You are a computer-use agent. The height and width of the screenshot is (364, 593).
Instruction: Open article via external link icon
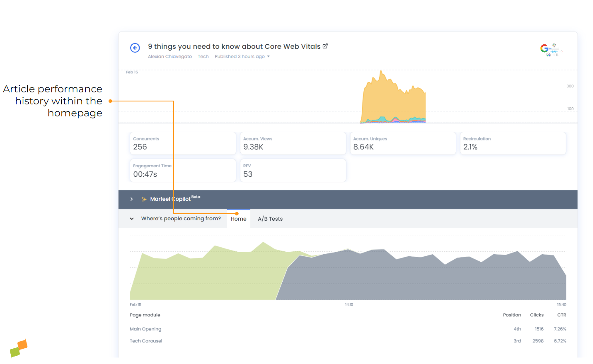pos(325,46)
